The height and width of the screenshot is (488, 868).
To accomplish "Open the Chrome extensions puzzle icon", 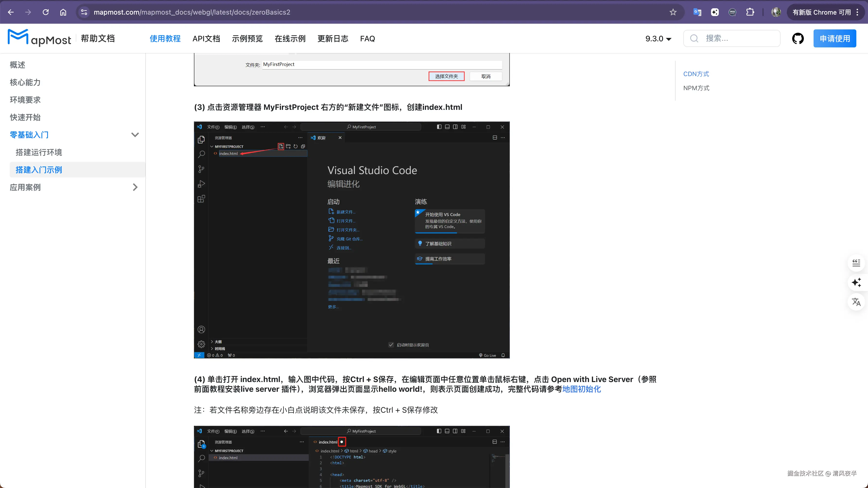I will [x=750, y=12].
